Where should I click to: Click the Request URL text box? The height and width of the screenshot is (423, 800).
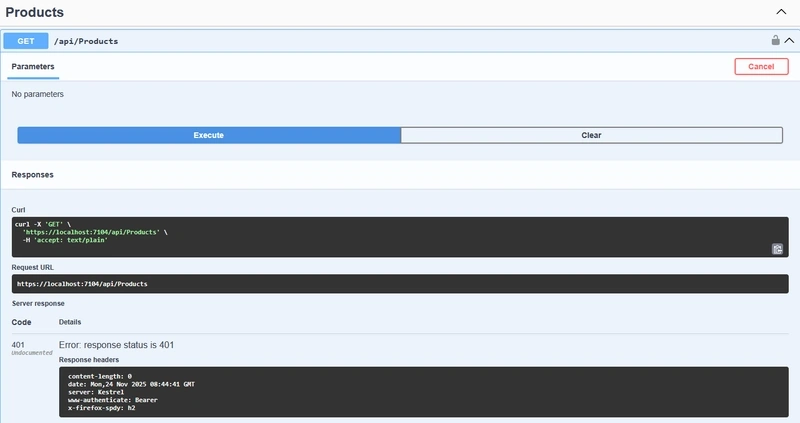(400, 284)
